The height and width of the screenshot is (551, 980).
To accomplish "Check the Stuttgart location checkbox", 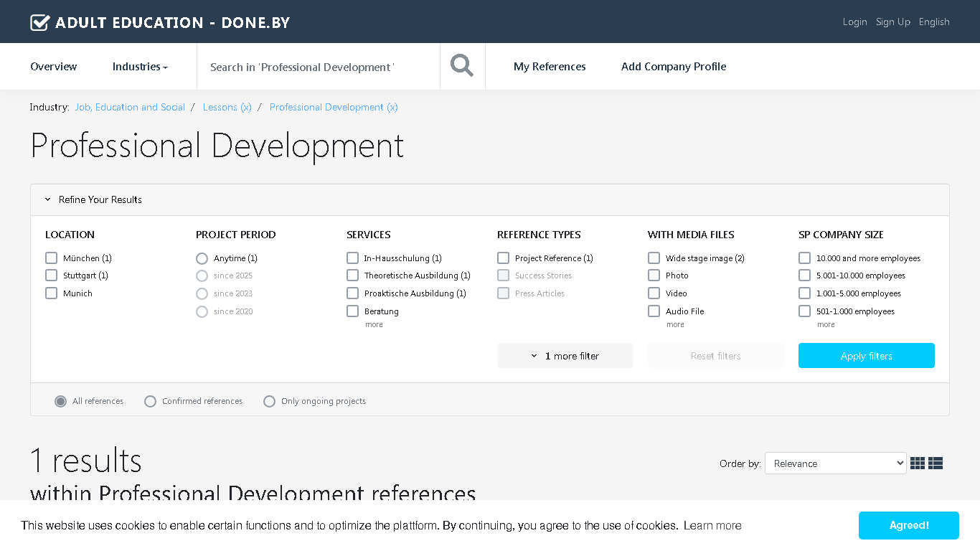I will pos(51,275).
